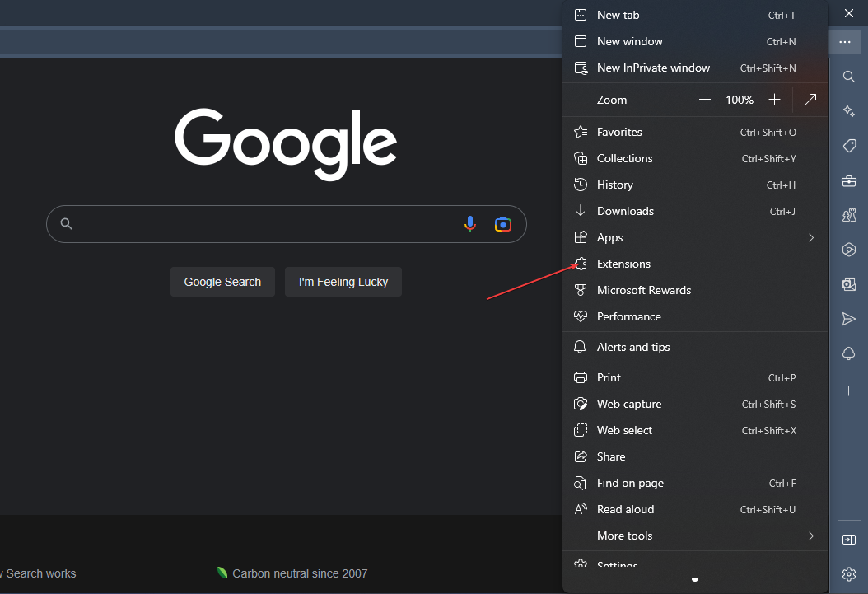Click the Google Search button
The height and width of the screenshot is (594, 868).
[222, 281]
